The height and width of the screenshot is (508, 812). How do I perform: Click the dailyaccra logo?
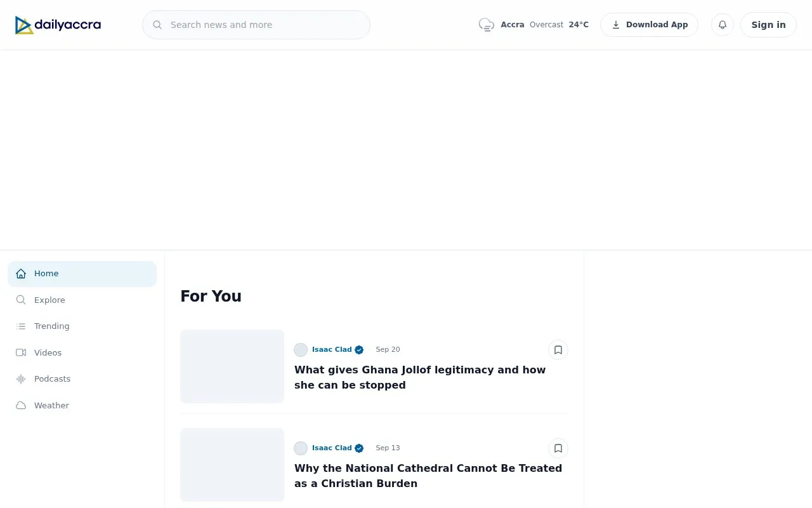(x=58, y=25)
